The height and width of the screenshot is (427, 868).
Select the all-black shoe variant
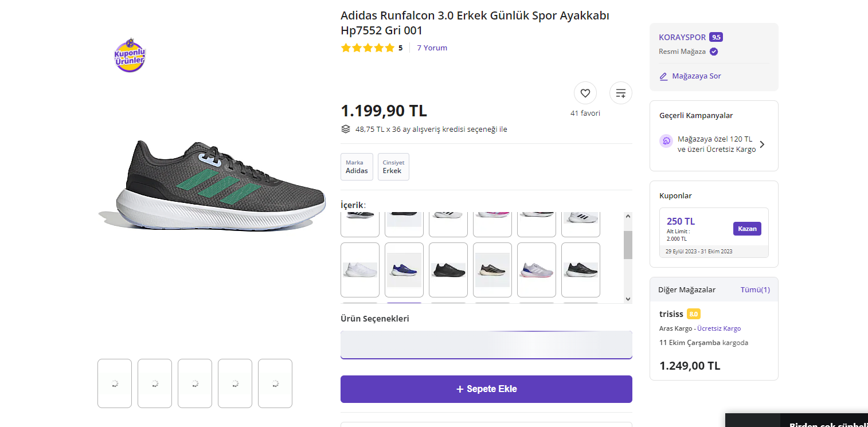coord(448,270)
